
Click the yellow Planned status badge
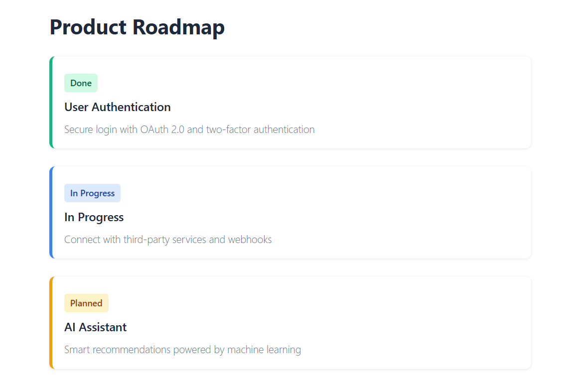click(x=86, y=303)
